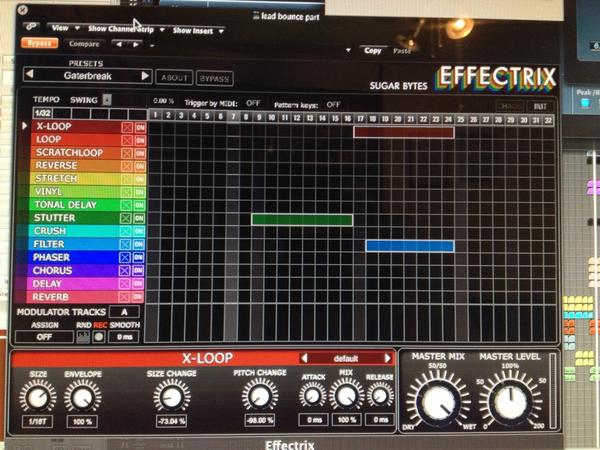The image size is (600, 450).
Task: Toggle the STUTTER track ON switch
Action: (139, 218)
